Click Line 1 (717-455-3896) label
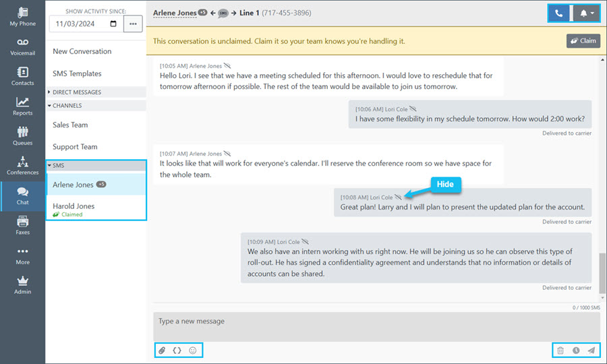 [x=275, y=13]
